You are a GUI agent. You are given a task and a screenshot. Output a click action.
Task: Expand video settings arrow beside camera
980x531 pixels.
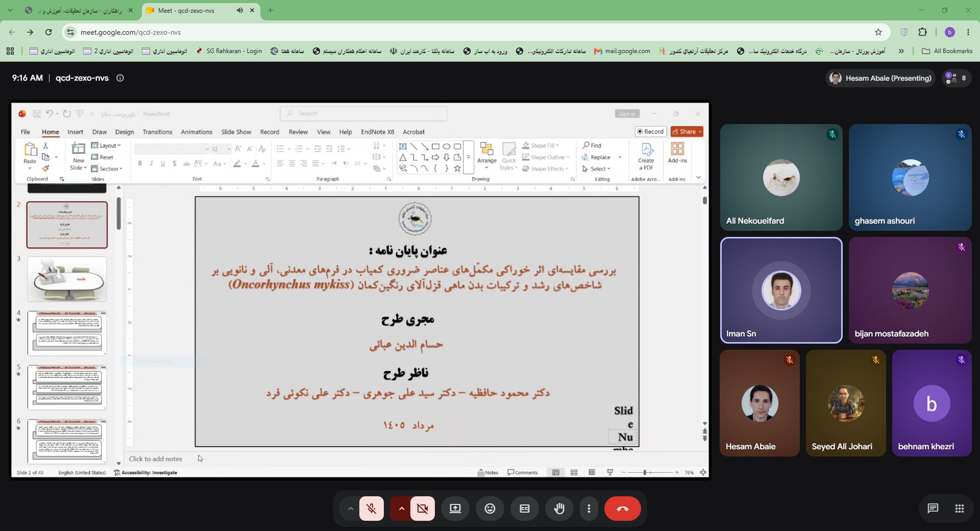(401, 509)
